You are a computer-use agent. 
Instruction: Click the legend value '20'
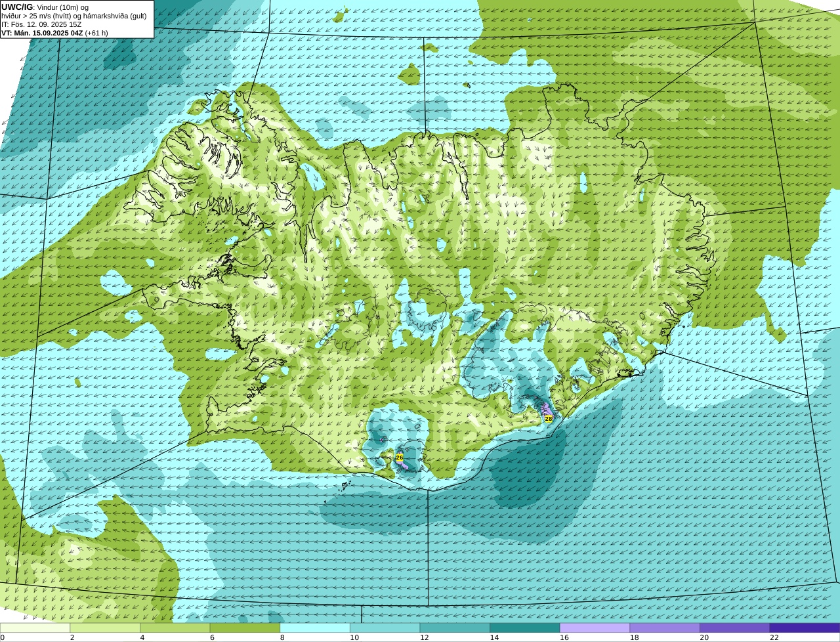[704, 637]
